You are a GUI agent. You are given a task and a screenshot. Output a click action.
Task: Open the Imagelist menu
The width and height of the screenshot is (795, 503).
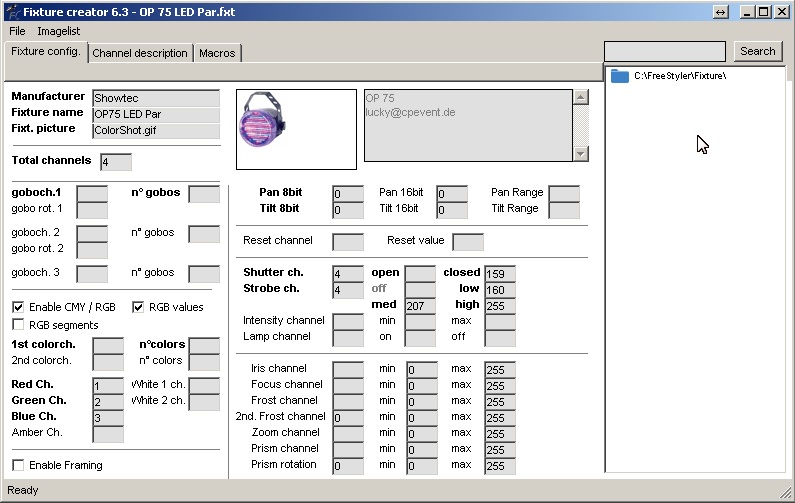[58, 31]
